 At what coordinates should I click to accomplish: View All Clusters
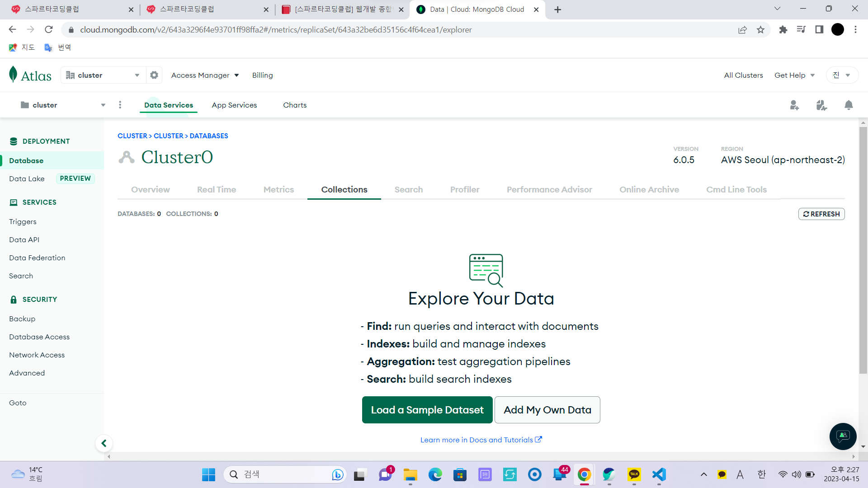coord(743,75)
